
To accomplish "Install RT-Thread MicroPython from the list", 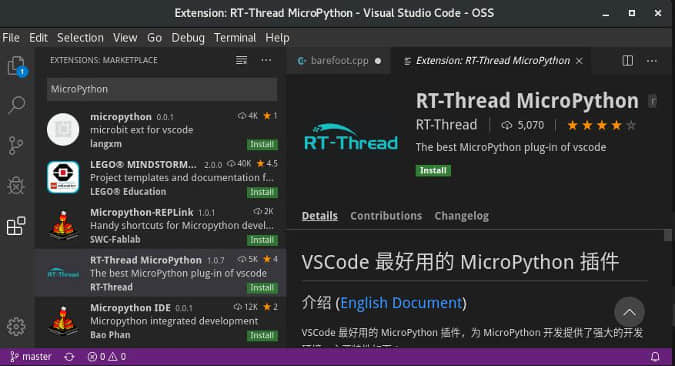I will (262, 288).
